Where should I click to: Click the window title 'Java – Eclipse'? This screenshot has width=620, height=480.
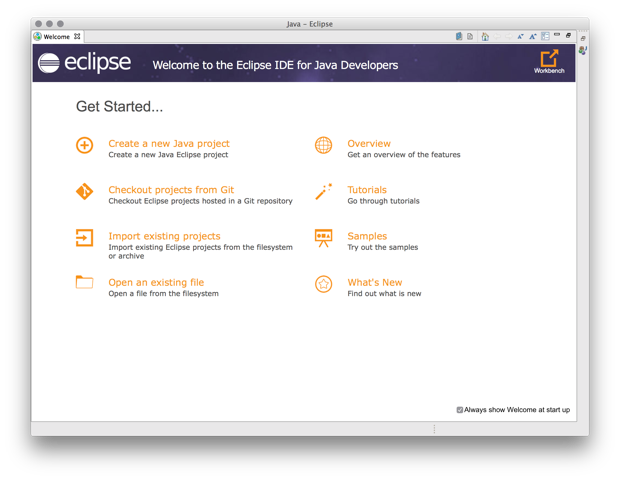310,24
